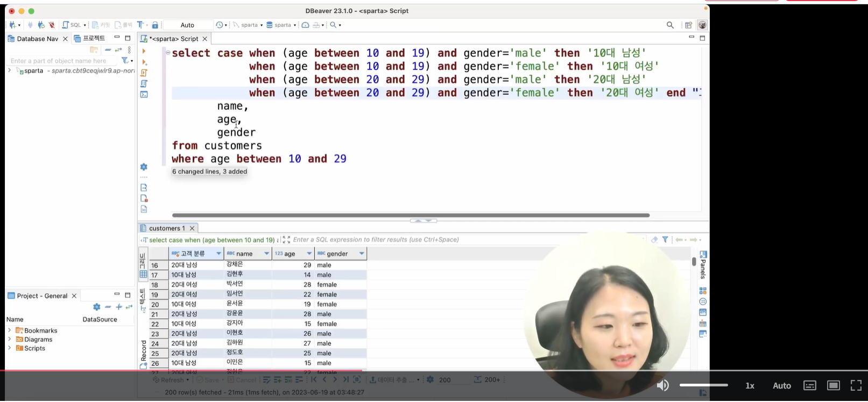
Task: Open the SQL editor toolbar button
Action: coord(74,25)
